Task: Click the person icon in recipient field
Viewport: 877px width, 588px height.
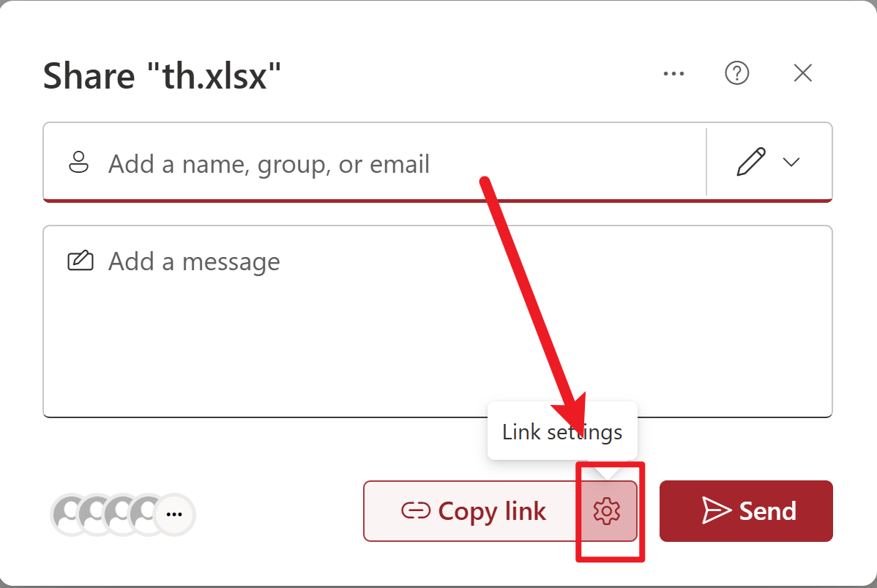Action: click(x=79, y=163)
